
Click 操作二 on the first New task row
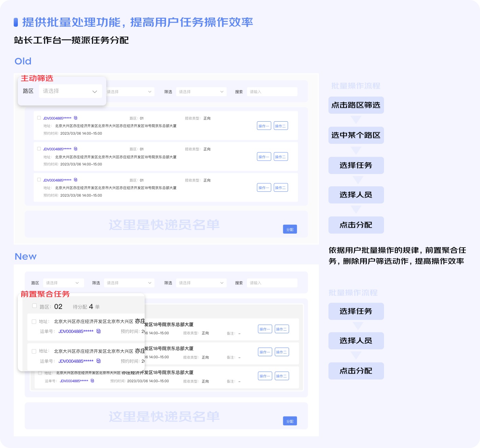282,329
